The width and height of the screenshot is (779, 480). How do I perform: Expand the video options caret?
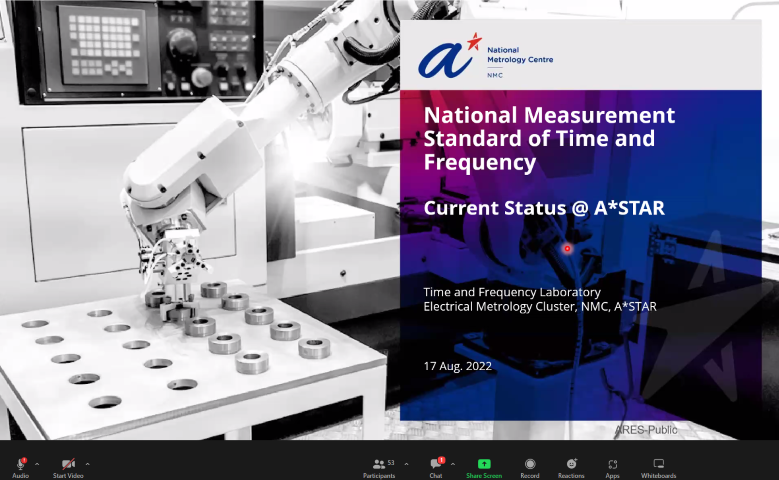tap(87, 464)
